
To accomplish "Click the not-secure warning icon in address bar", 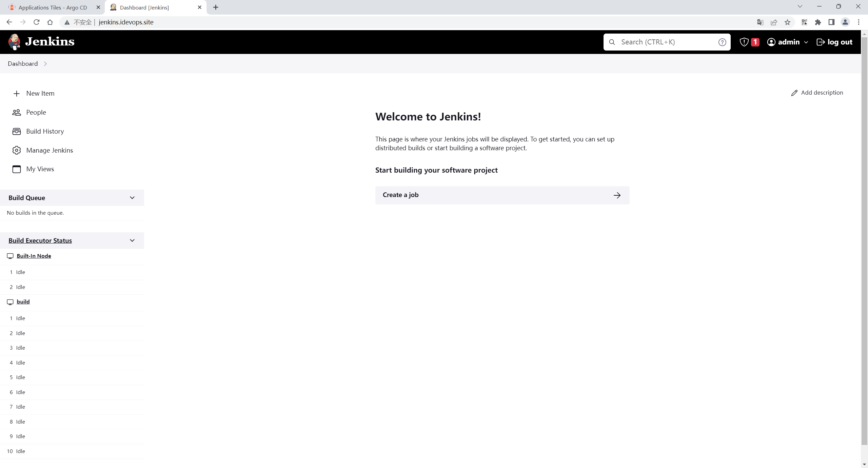I will pyautogui.click(x=67, y=22).
